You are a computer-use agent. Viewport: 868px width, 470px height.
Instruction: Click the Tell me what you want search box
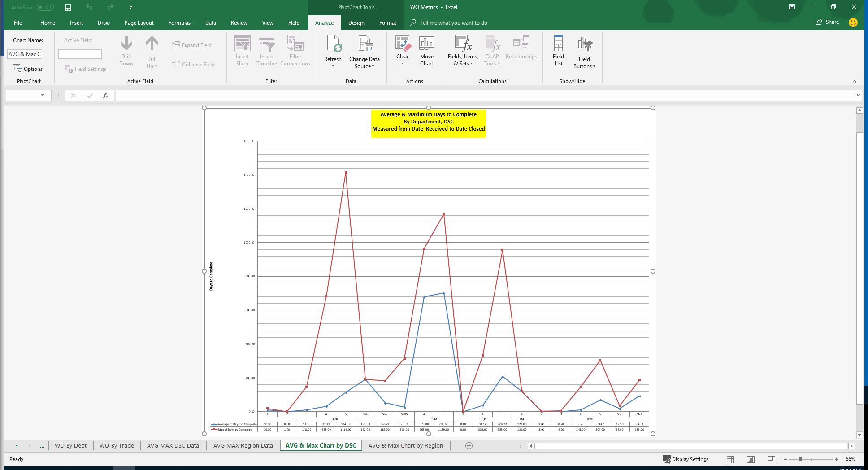click(x=453, y=22)
